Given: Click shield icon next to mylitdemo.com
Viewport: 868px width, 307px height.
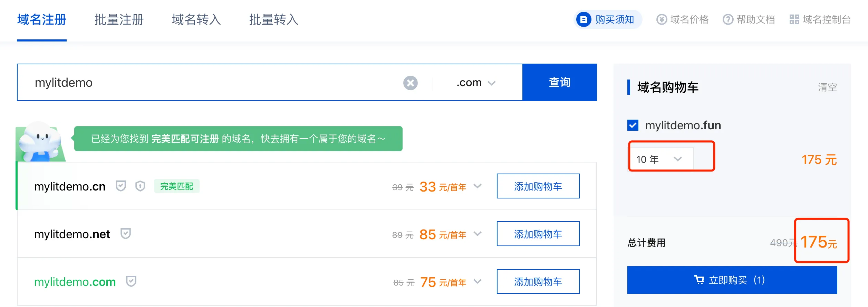Looking at the screenshot, I should [x=131, y=282].
